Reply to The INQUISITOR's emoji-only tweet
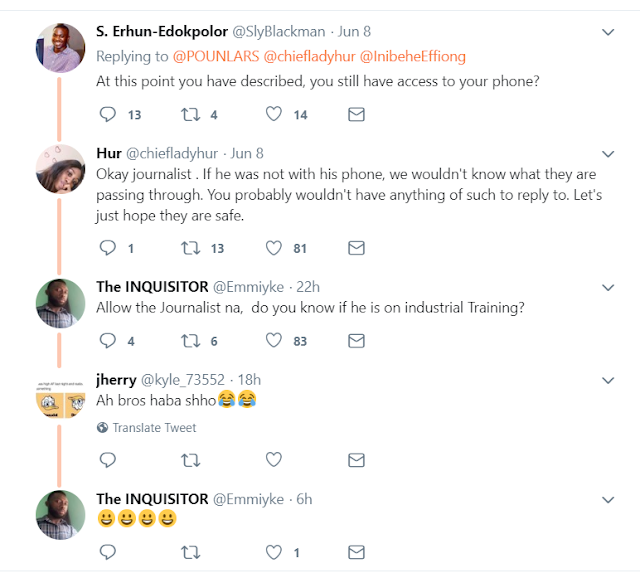 point(110,551)
